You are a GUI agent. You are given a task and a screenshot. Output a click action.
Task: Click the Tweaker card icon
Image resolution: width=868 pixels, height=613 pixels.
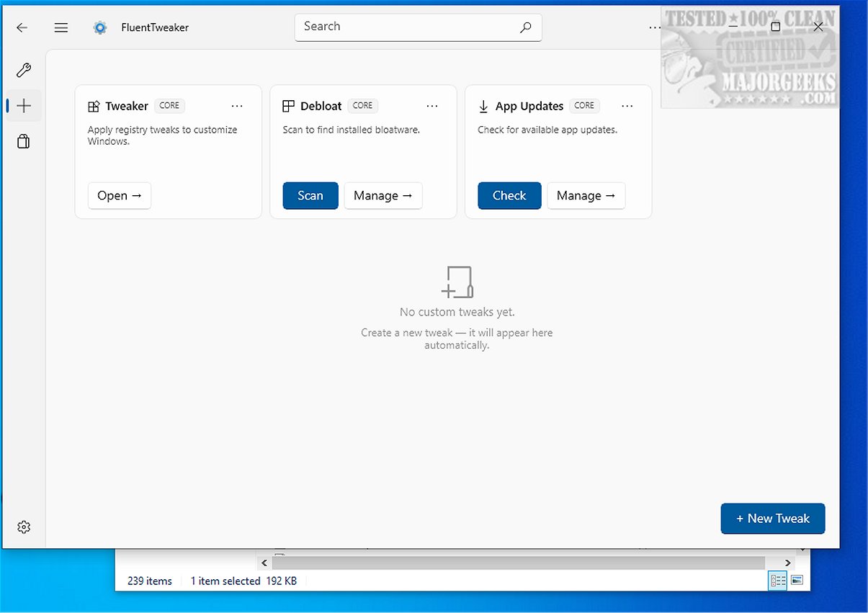click(94, 107)
